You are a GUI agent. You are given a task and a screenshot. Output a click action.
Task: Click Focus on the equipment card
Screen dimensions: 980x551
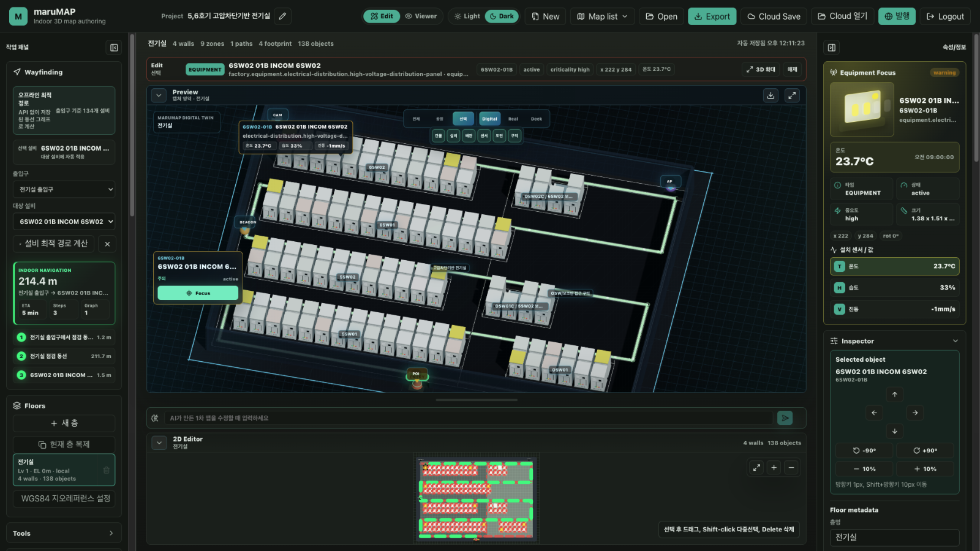coord(198,293)
